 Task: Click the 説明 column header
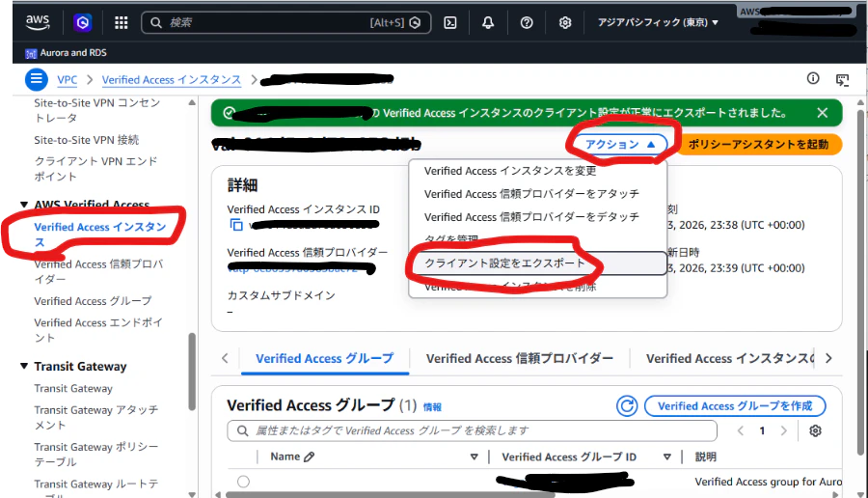point(706,457)
